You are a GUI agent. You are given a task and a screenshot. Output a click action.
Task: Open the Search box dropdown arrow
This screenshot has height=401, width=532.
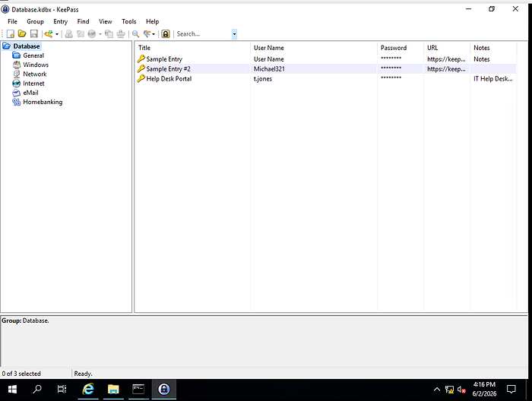point(234,34)
